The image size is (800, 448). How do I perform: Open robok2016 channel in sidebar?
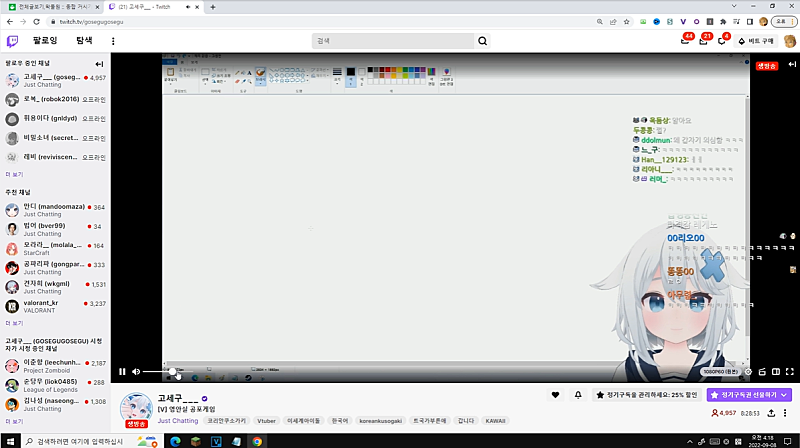[x=55, y=99]
